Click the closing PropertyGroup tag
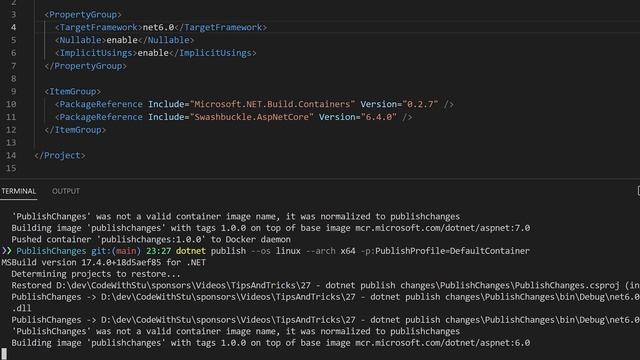Screen dimensions: 640x360 coord(85,66)
